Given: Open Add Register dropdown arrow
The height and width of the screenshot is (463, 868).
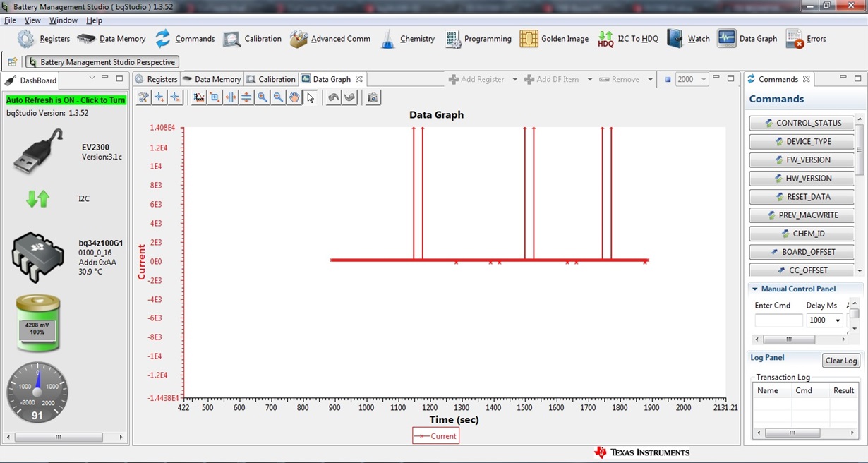Looking at the screenshot, I should click(515, 79).
